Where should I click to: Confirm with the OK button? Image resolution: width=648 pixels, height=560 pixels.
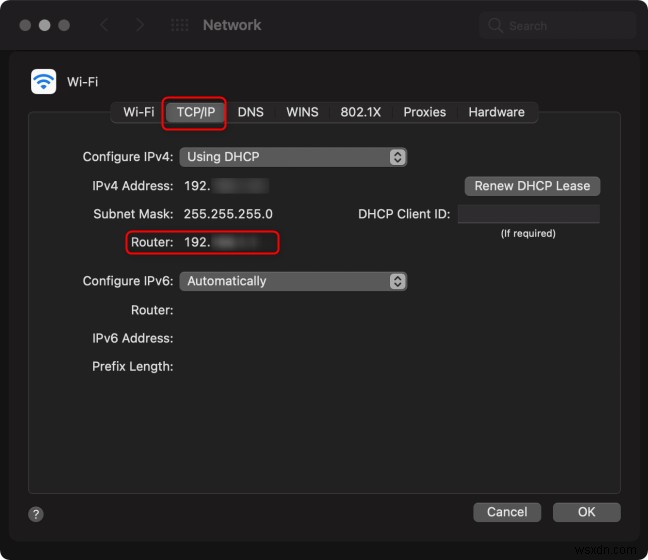586,511
